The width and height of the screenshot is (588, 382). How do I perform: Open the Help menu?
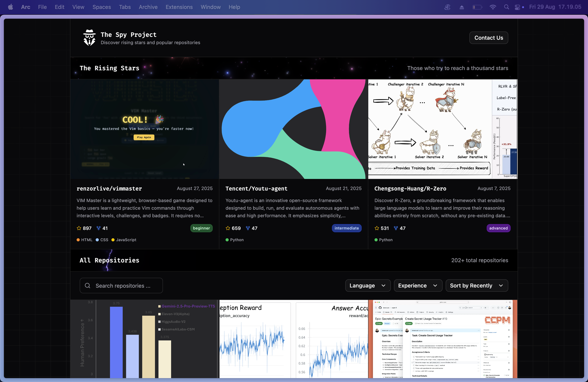(x=234, y=7)
